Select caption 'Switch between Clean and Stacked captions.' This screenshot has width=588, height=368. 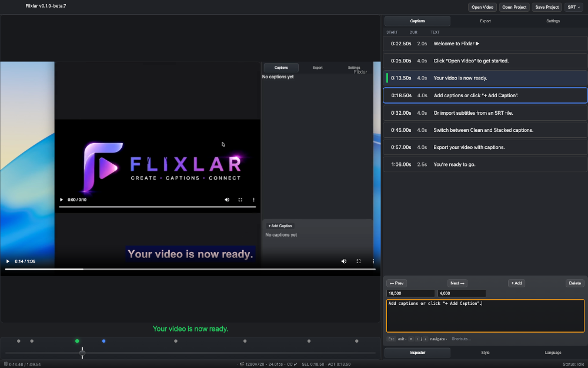(x=485, y=130)
